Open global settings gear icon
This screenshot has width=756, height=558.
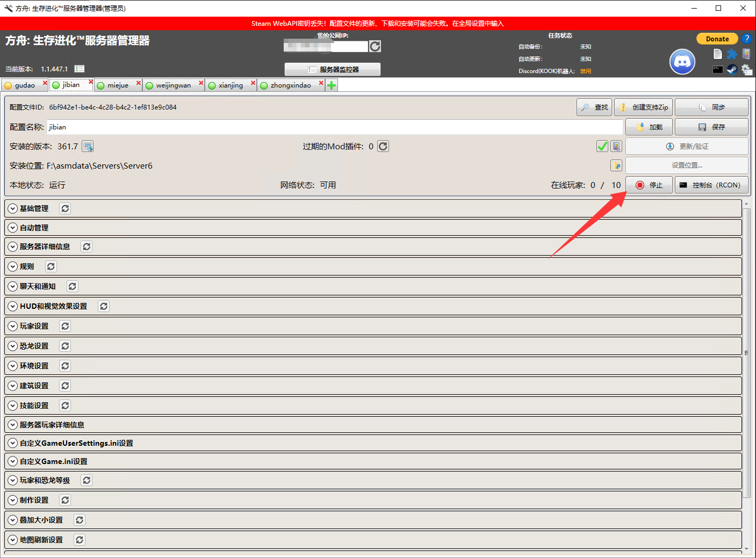tap(746, 69)
